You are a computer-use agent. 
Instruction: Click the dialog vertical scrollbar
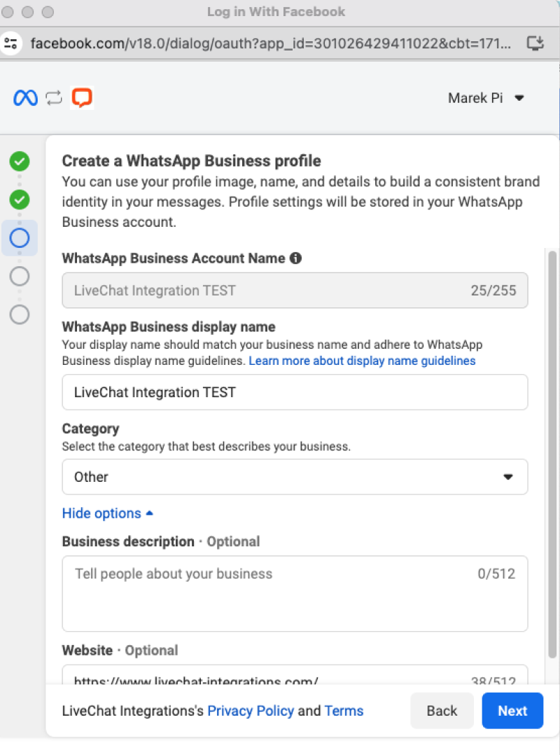coord(552,455)
